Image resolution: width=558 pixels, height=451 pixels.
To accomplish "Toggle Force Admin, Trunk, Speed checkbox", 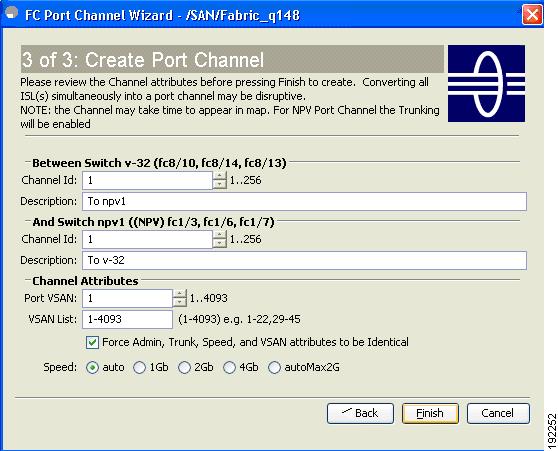I will click(92, 342).
